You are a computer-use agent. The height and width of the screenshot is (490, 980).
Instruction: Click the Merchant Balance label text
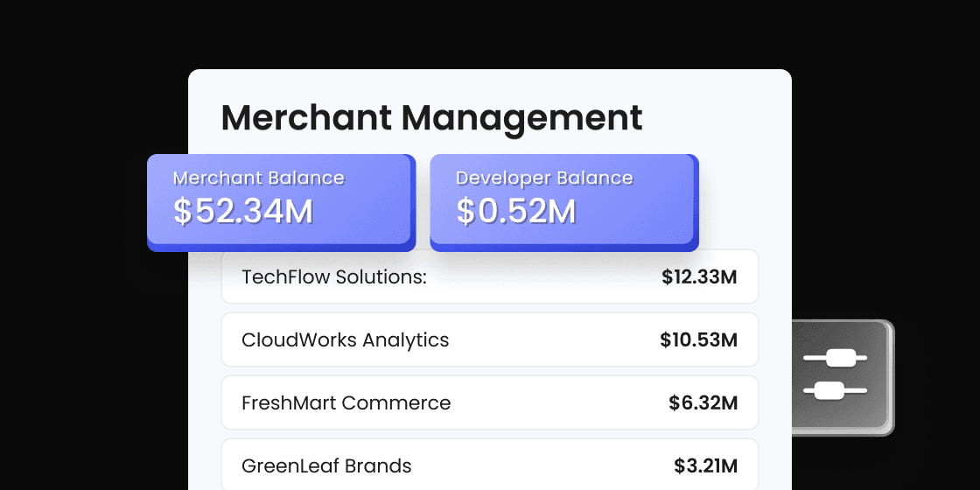(x=259, y=178)
